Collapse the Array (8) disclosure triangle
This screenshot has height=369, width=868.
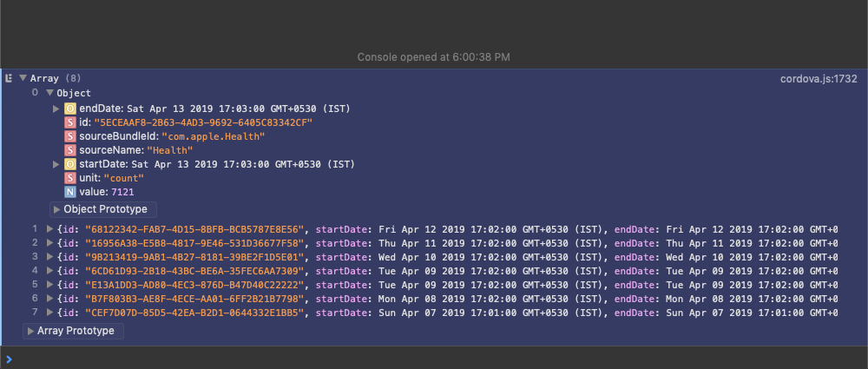23,79
